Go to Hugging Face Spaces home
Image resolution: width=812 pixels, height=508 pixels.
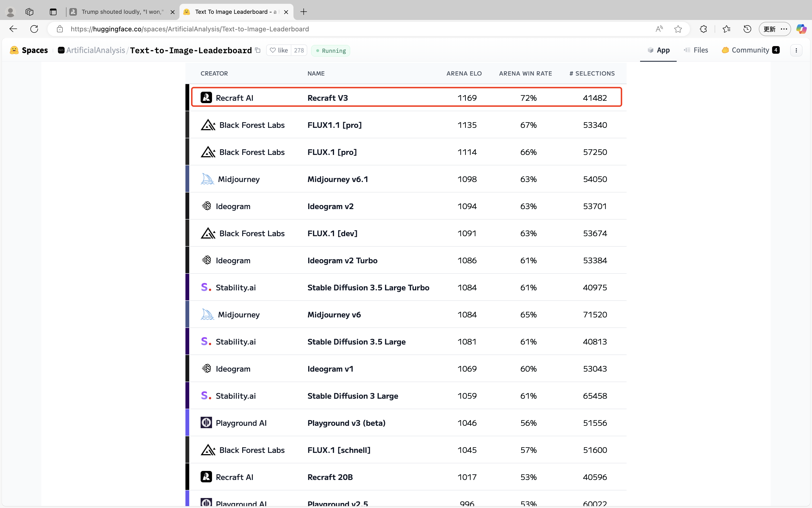coord(29,50)
